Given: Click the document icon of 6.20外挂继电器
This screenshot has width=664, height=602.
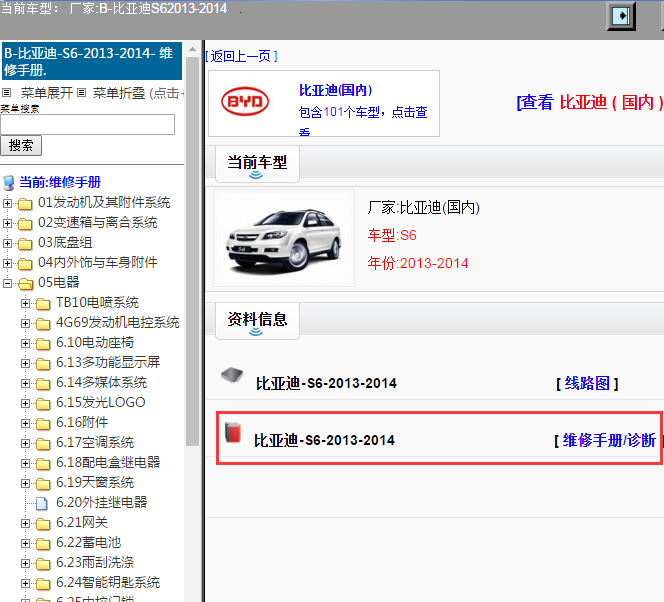Looking at the screenshot, I should (42, 503).
